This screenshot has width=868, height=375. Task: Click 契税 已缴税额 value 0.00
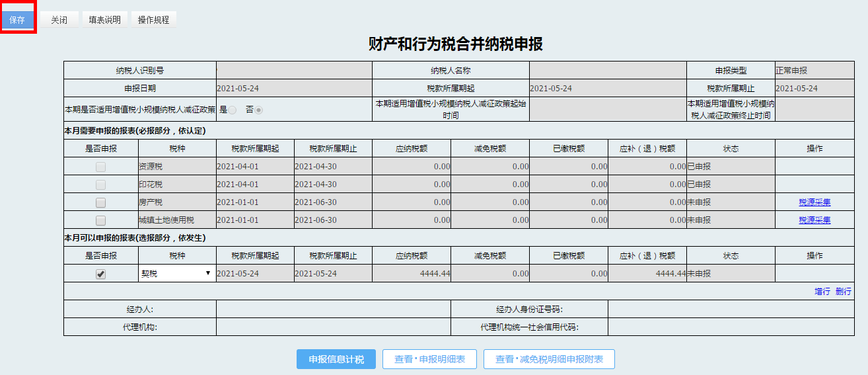coord(599,274)
